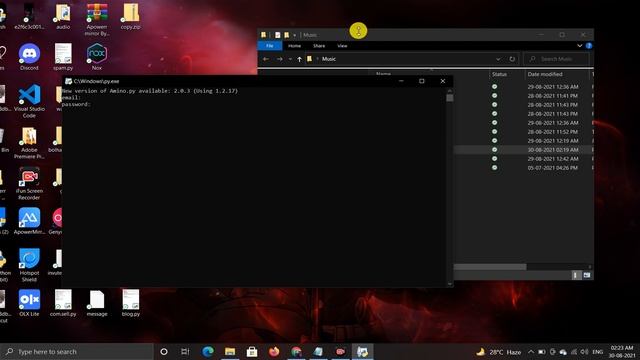Select row dated 30-08-2021 02:19 AM
This screenshot has width=640, height=360.
524,150
